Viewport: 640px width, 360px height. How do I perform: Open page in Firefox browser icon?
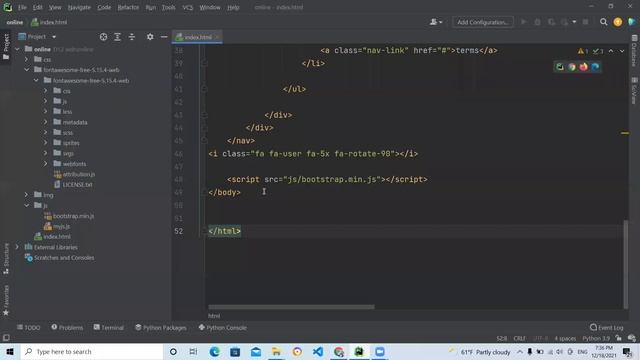pos(584,67)
